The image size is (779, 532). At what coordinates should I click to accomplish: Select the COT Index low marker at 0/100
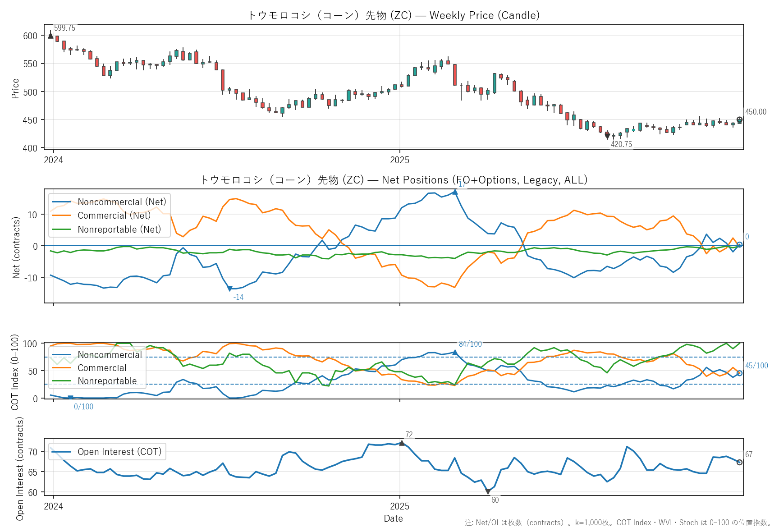pyautogui.click(x=70, y=398)
